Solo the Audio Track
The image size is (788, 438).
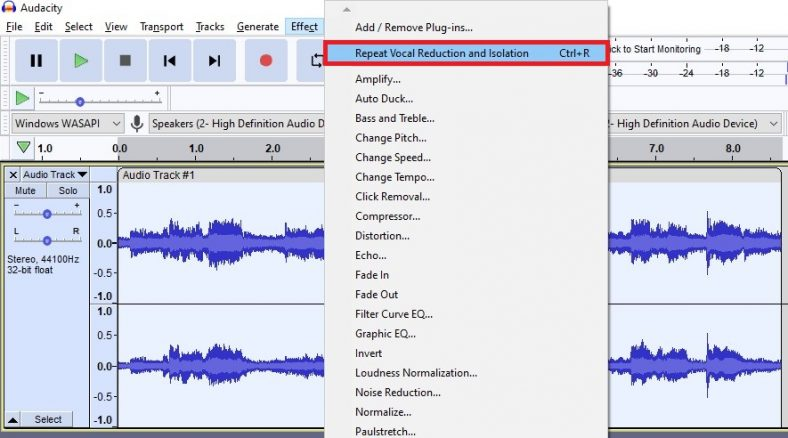[x=68, y=190]
